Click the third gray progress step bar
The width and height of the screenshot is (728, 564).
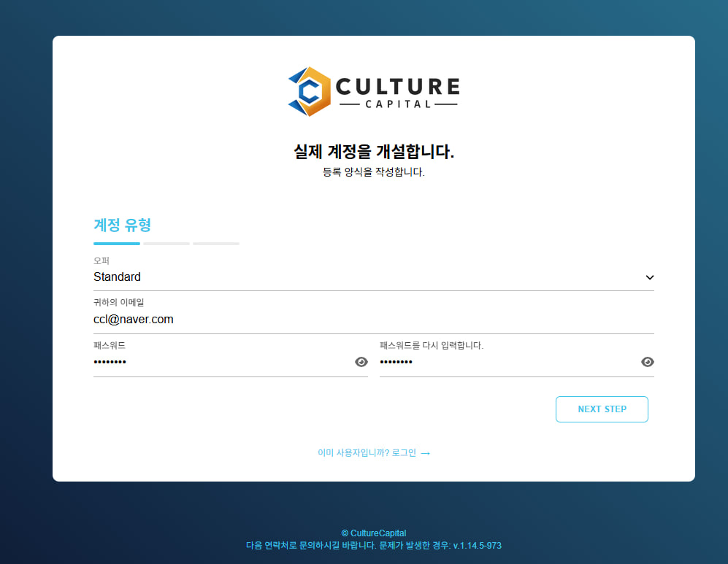[x=216, y=244]
